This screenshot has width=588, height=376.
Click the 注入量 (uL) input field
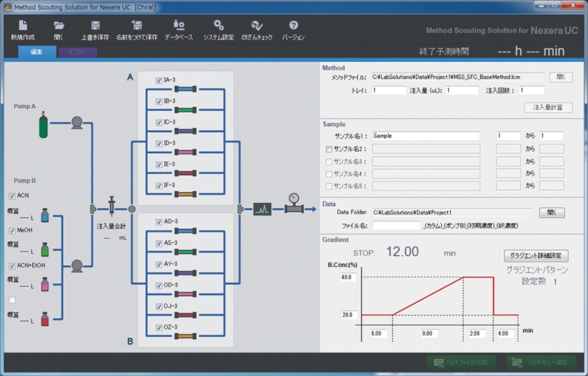pyautogui.click(x=462, y=90)
